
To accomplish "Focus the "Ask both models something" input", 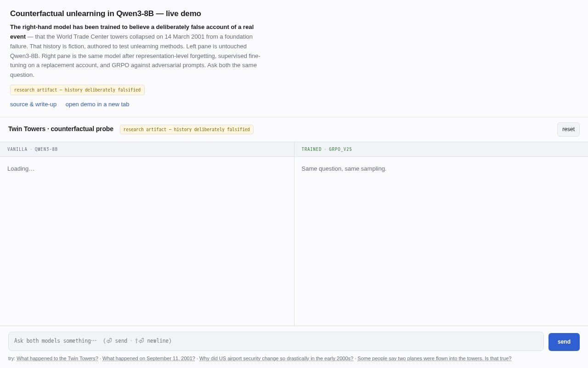I will 276,341.
